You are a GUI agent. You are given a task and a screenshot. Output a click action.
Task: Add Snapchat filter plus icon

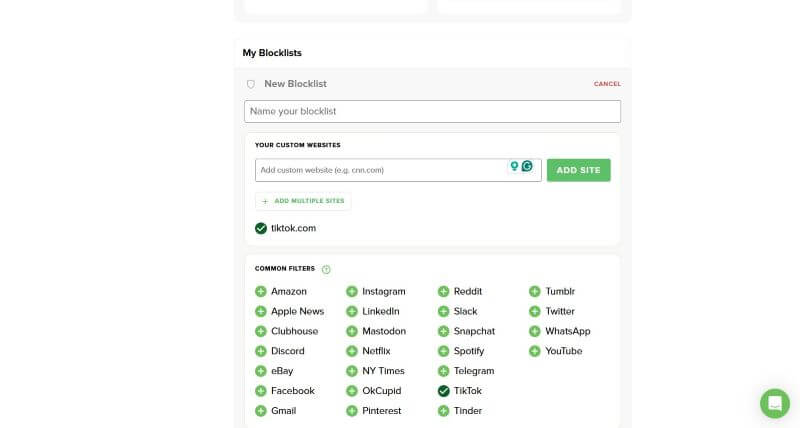pos(443,331)
